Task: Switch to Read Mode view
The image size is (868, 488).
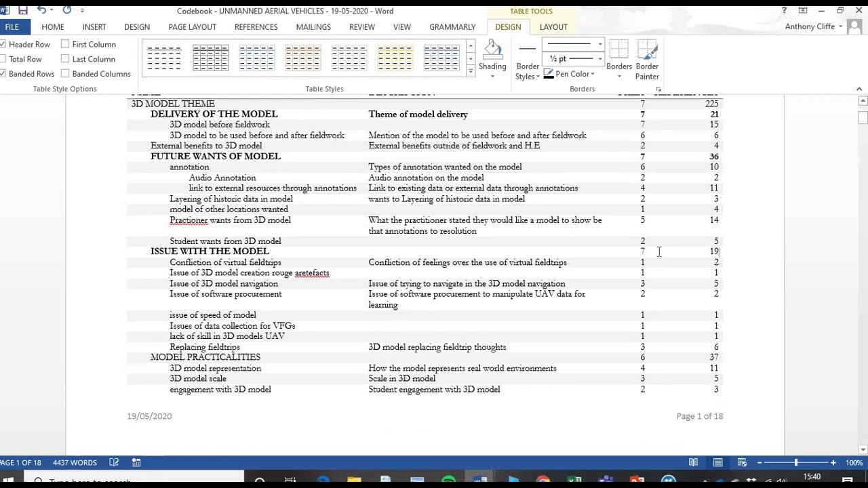Action: pos(693,462)
